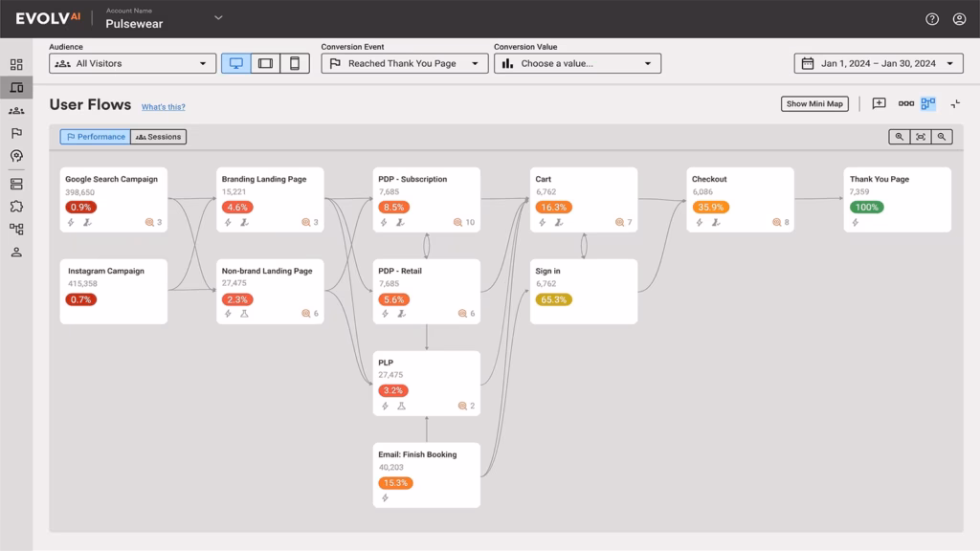Screen dimensions: 980x551
Task: Click the Show Mini Map button
Action: tap(814, 103)
